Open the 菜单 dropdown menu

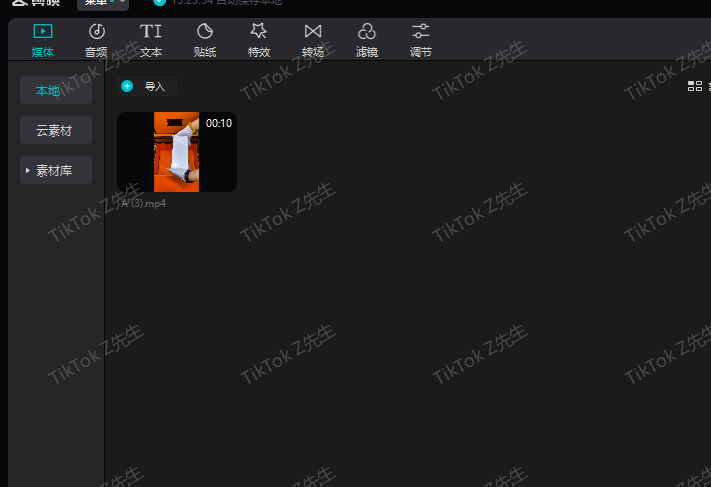[103, 3]
